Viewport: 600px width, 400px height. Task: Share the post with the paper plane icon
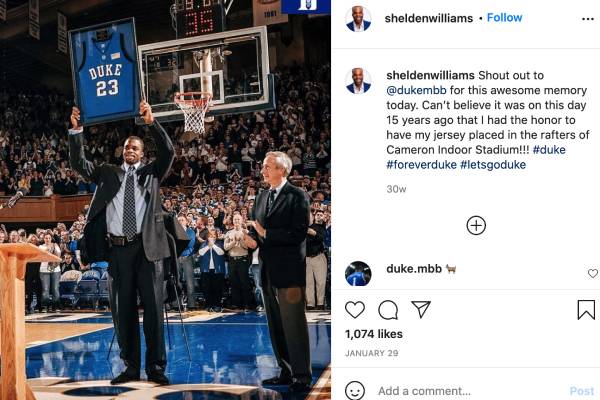tap(421, 309)
